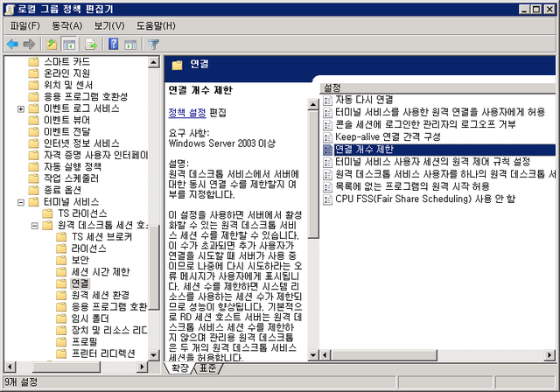
Task: Select 응용 프로그램 호환성 tree item under 위치 및 센서
Action: pos(86,97)
